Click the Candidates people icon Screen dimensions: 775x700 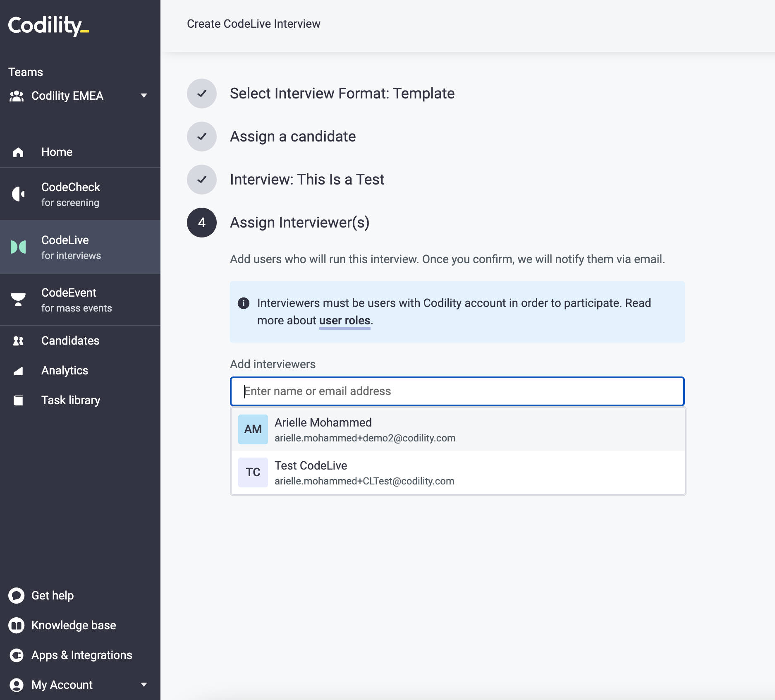[x=18, y=341]
